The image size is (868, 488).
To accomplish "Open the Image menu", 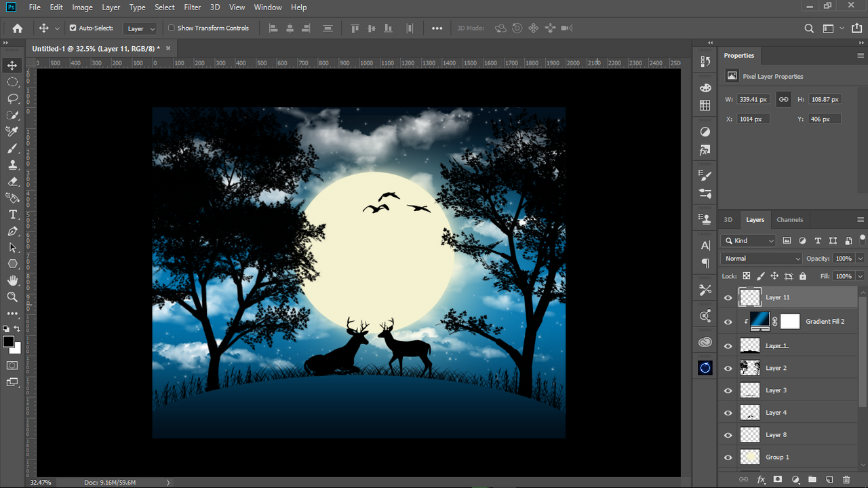I will pyautogui.click(x=82, y=7).
